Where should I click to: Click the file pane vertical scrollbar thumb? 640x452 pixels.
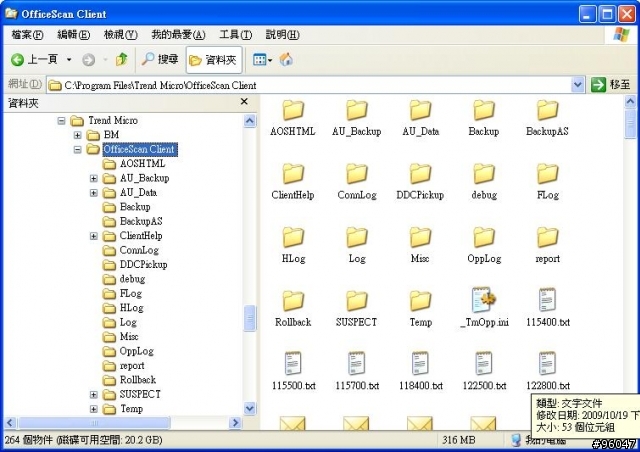[x=630, y=124]
